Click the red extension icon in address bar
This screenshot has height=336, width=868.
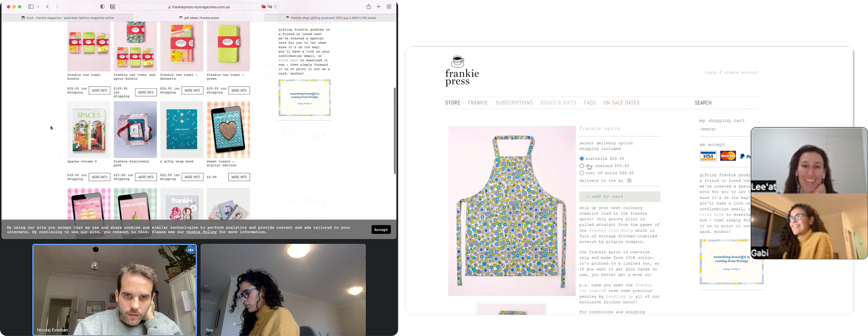click(x=264, y=7)
